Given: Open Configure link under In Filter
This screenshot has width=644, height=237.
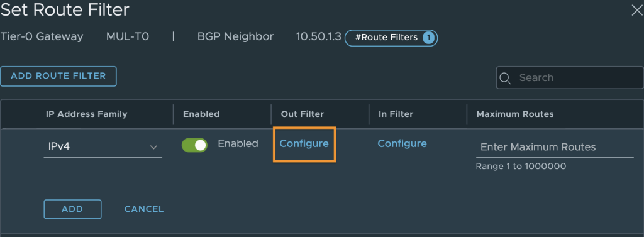Looking at the screenshot, I should [402, 143].
